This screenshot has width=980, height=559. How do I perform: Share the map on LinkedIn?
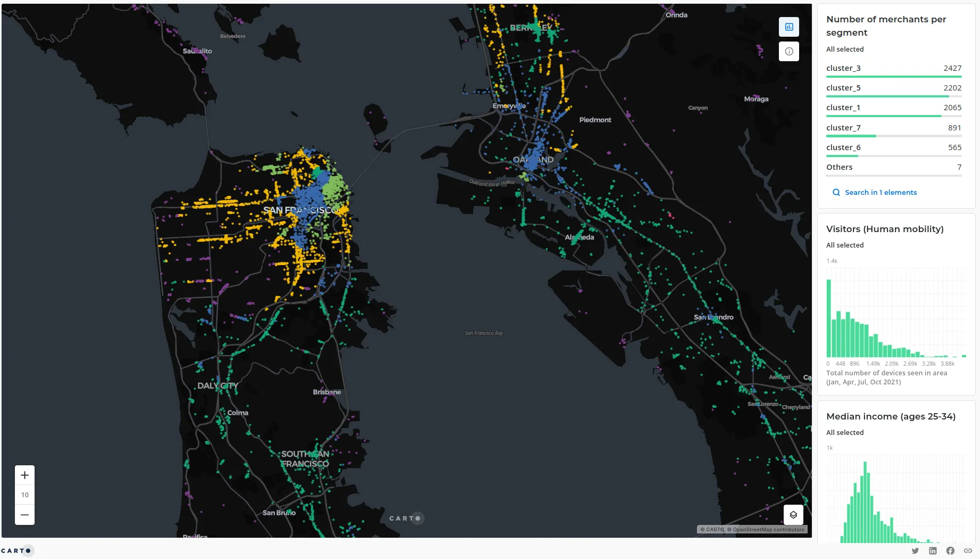933,550
